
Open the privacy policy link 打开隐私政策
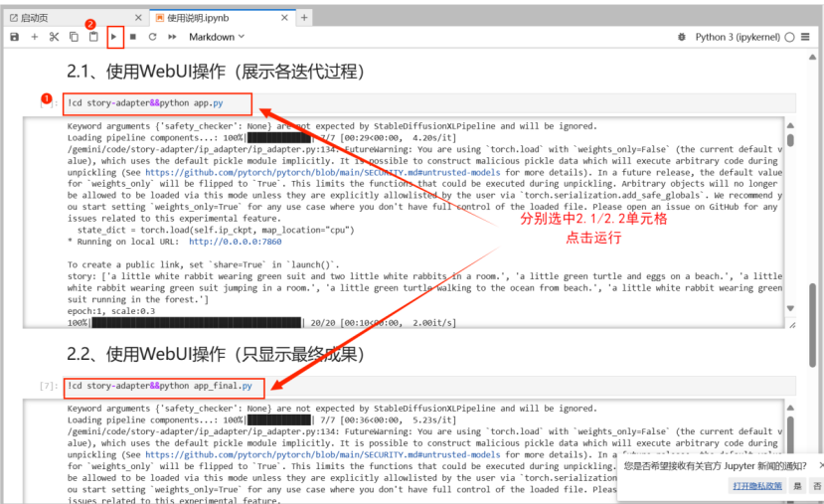(x=757, y=486)
